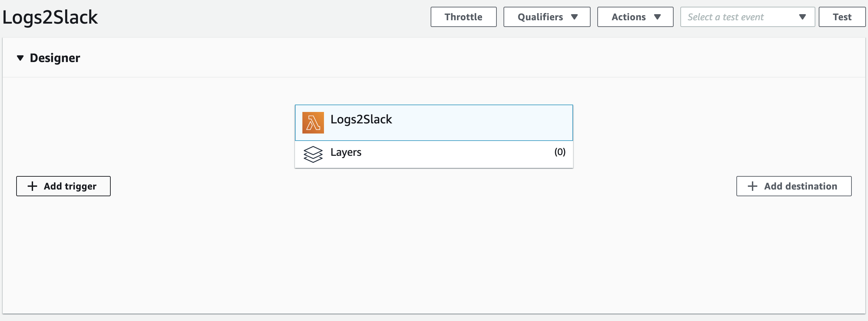868x321 pixels.
Task: Select the Layers row label
Action: pyautogui.click(x=346, y=152)
